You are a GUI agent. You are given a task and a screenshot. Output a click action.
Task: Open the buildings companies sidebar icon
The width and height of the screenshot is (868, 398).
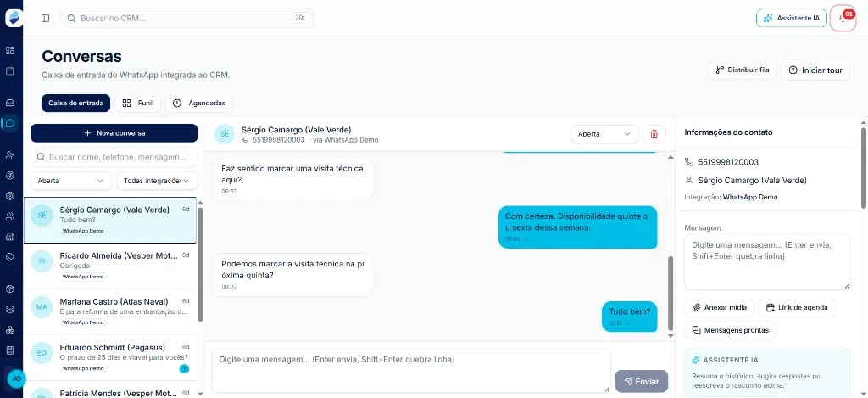point(9,237)
